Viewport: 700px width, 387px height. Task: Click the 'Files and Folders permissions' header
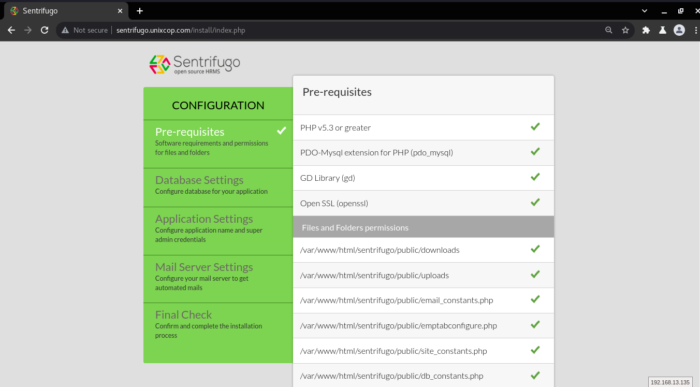click(x=423, y=228)
